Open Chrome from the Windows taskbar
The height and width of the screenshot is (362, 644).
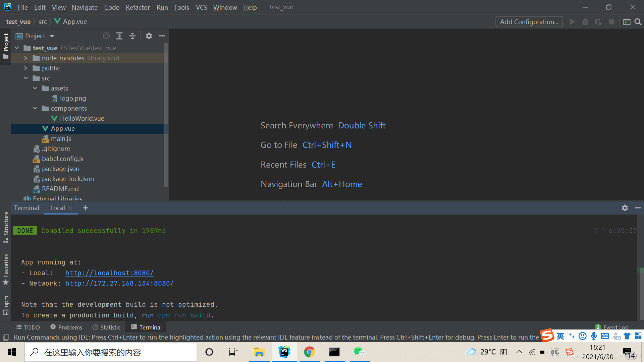pos(309,352)
